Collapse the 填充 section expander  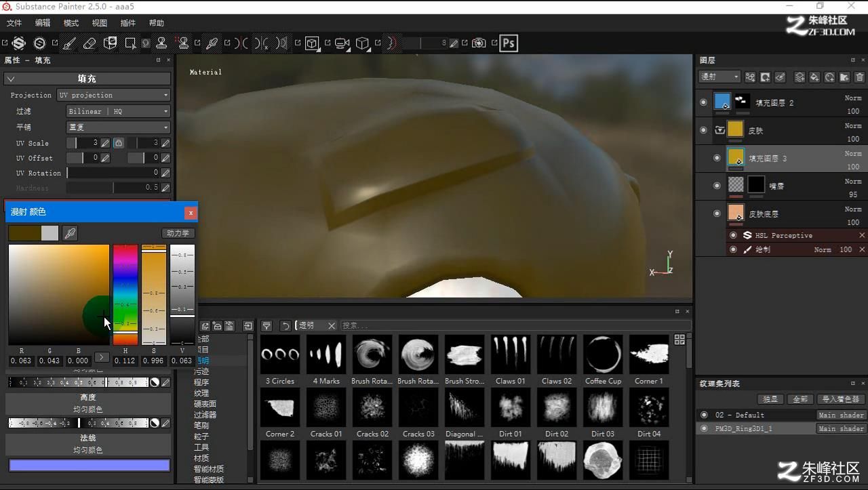[x=10, y=79]
